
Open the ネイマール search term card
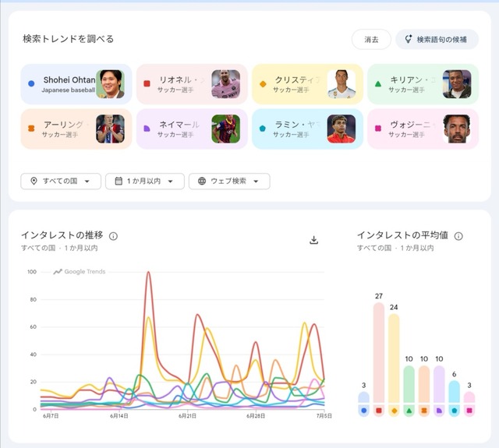(192, 129)
